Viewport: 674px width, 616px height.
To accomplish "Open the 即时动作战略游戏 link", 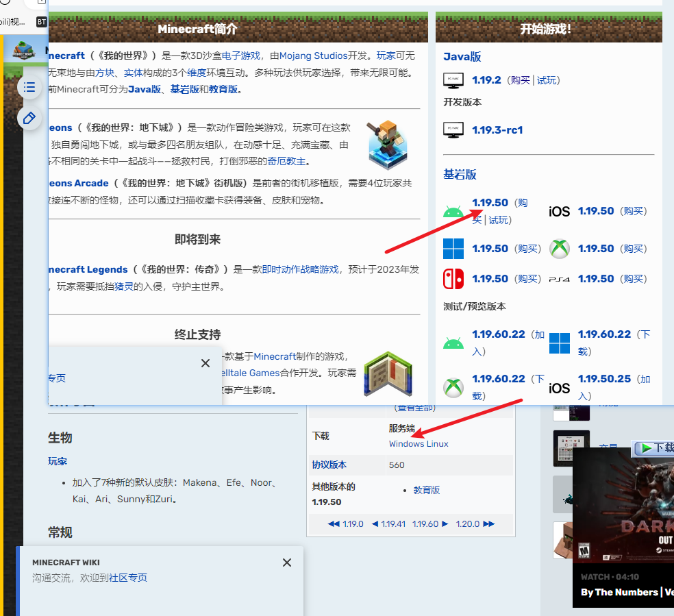I will tap(300, 269).
